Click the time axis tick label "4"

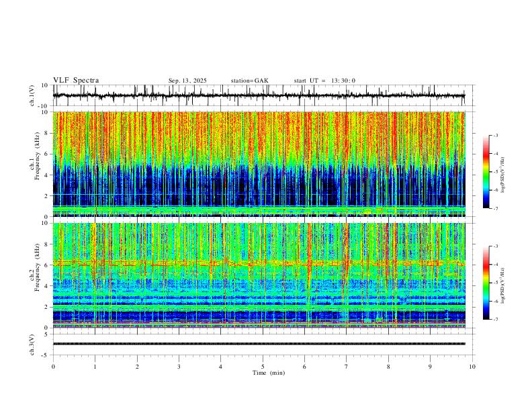(220, 367)
